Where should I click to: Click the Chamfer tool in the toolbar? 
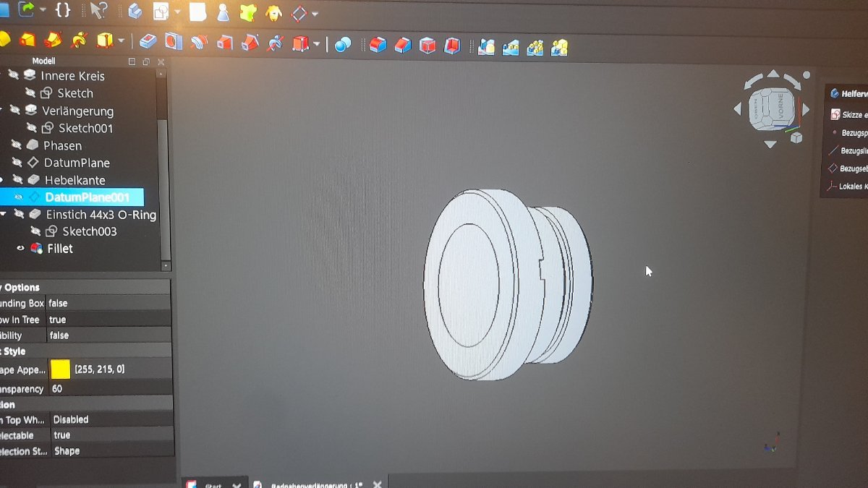point(403,46)
